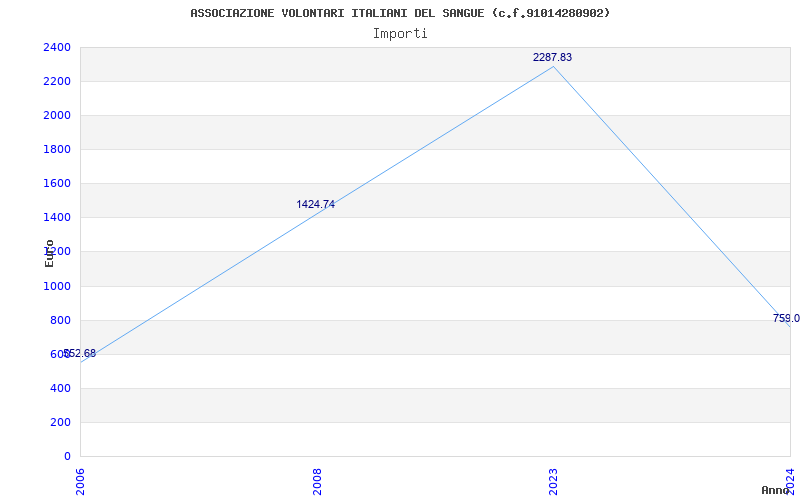
Task: Click the x-axis year label 2023
Action: coord(554,481)
